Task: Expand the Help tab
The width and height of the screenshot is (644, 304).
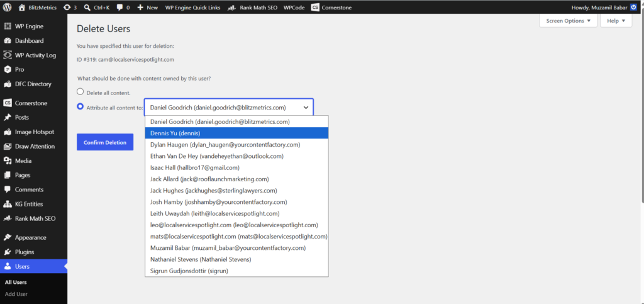Action: (x=616, y=21)
